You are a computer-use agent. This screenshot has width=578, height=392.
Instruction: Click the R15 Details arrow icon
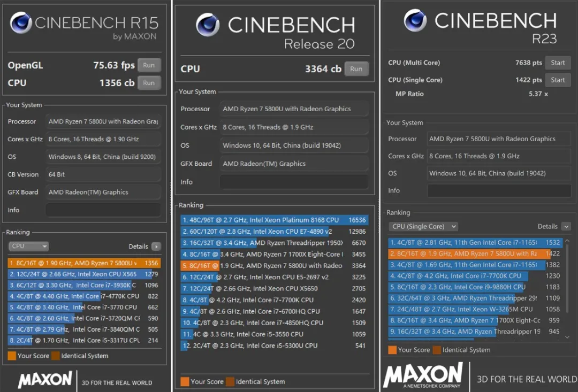(156, 247)
